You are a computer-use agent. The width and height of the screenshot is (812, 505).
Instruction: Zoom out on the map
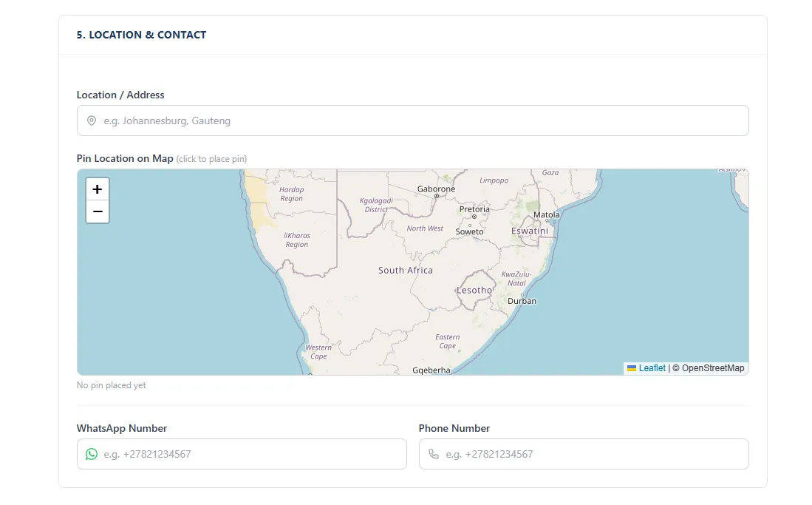pyautogui.click(x=98, y=212)
